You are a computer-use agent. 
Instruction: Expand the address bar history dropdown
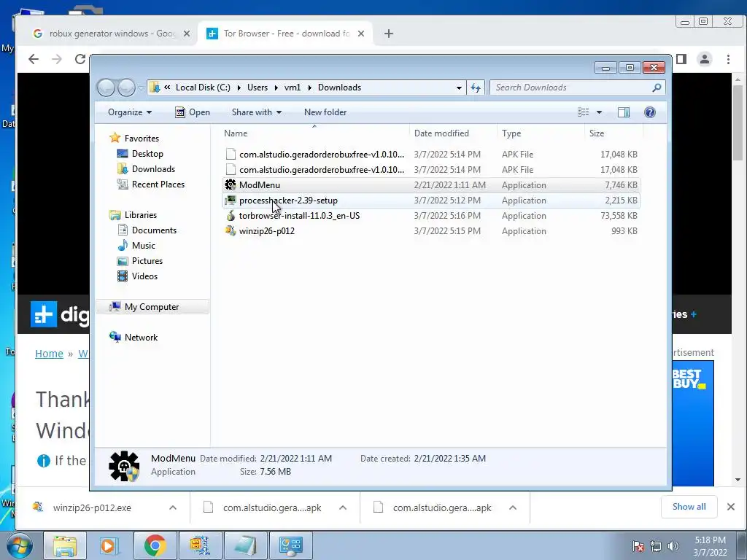pos(459,87)
